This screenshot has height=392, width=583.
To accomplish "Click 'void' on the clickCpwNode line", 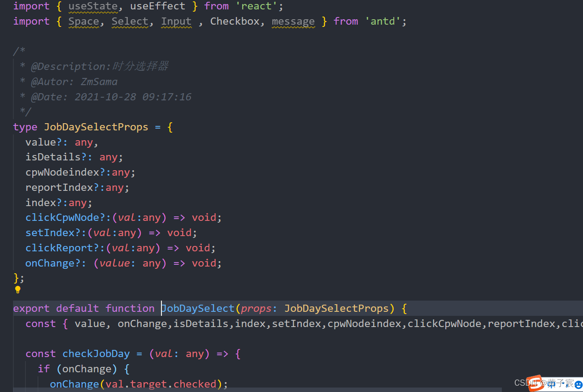I will coord(204,218).
